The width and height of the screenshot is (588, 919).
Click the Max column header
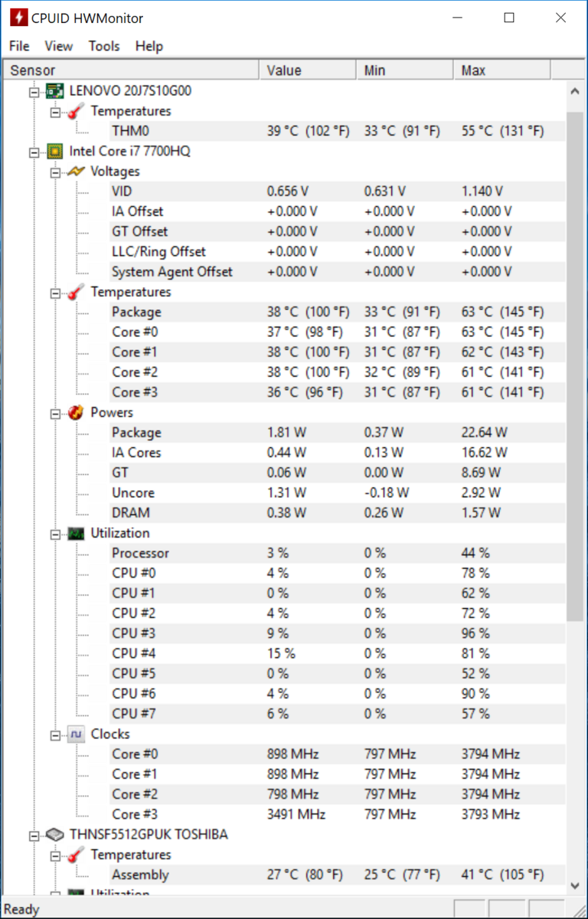[x=501, y=70]
